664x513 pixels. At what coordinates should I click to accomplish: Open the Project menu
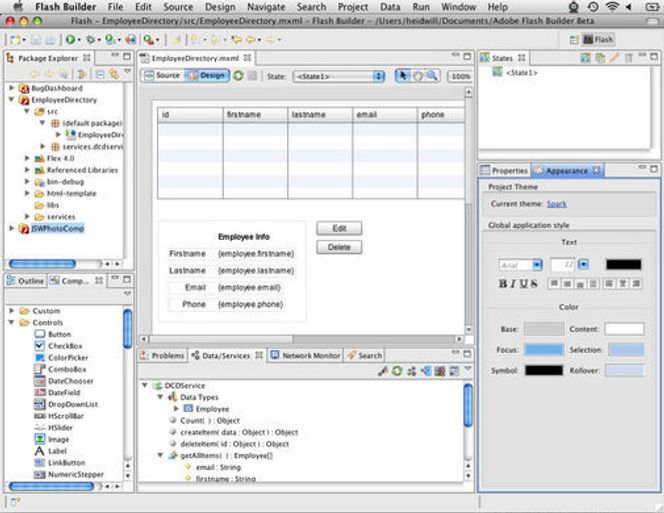tap(353, 7)
